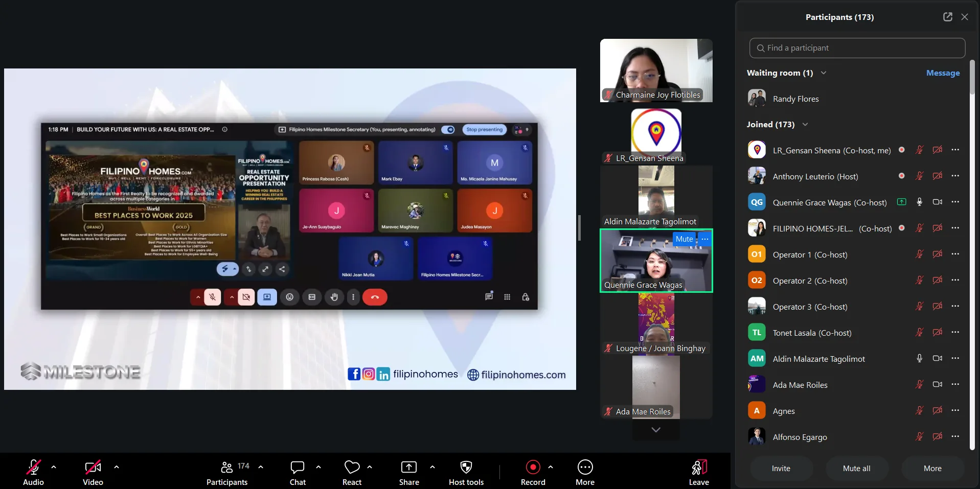
Task: Mute Aldin Malazarte Tagolimot's microphone in list
Action: click(920, 359)
